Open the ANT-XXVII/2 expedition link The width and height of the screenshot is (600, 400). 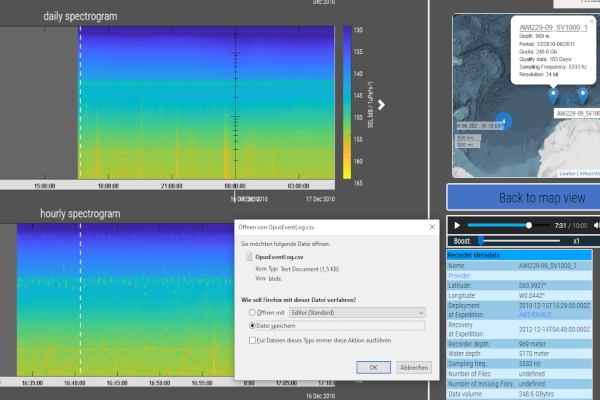(x=535, y=315)
